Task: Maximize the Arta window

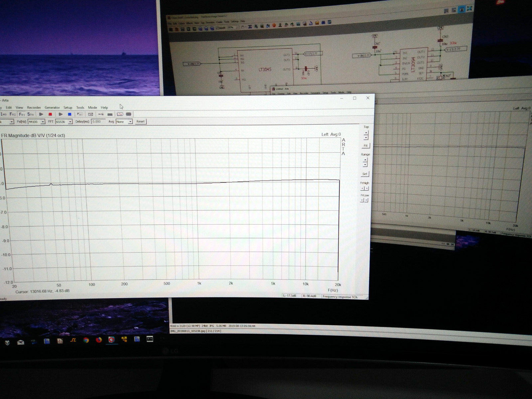Action: tap(354, 98)
